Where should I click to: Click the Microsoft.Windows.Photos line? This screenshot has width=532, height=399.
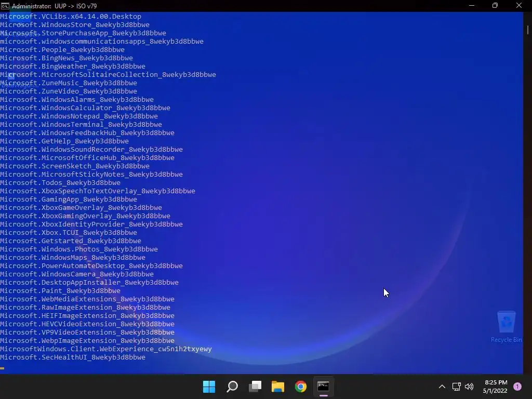point(79,249)
